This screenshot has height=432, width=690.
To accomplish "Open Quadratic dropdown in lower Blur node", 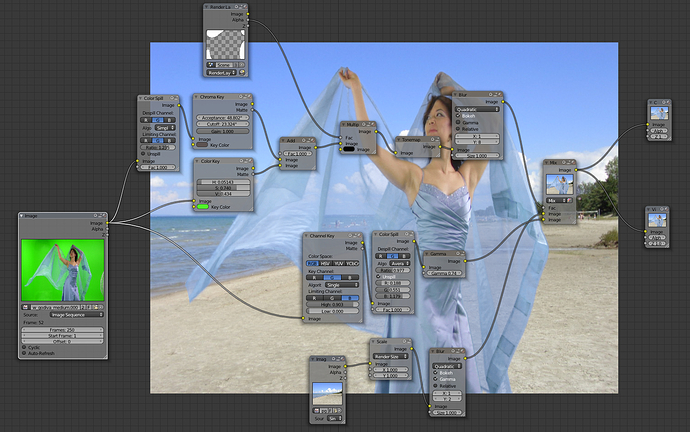I will tap(447, 366).
